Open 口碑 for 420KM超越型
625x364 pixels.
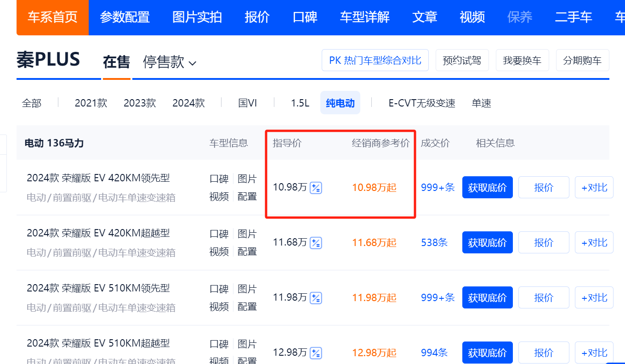click(219, 234)
